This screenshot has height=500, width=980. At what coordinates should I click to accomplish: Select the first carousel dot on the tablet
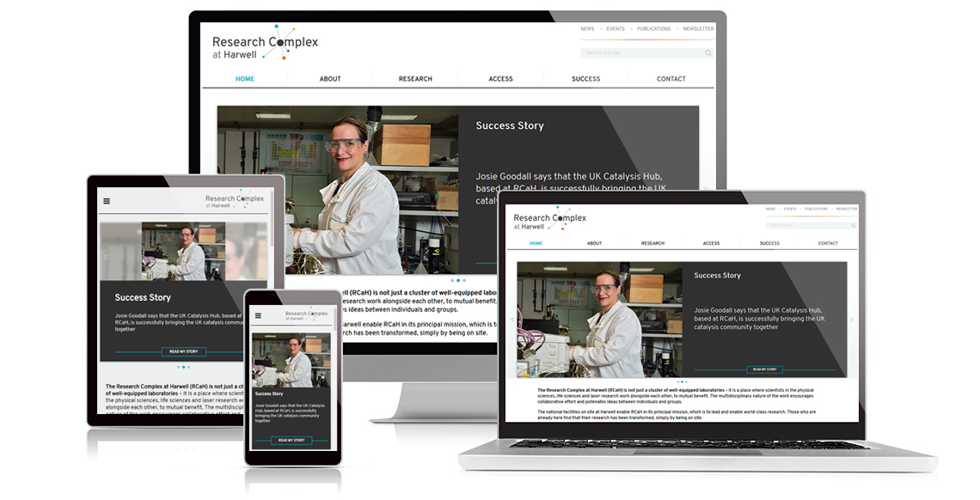[179, 367]
